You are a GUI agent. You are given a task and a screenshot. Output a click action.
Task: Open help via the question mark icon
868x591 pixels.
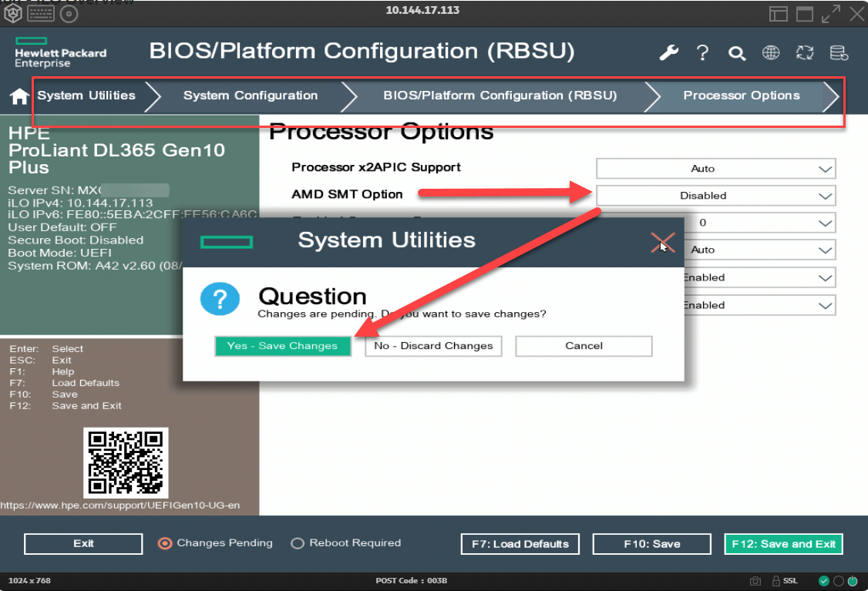[702, 52]
